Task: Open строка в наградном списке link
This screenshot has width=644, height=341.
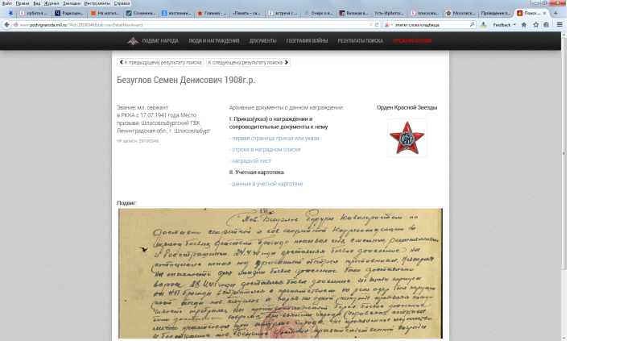Action: click(x=265, y=150)
